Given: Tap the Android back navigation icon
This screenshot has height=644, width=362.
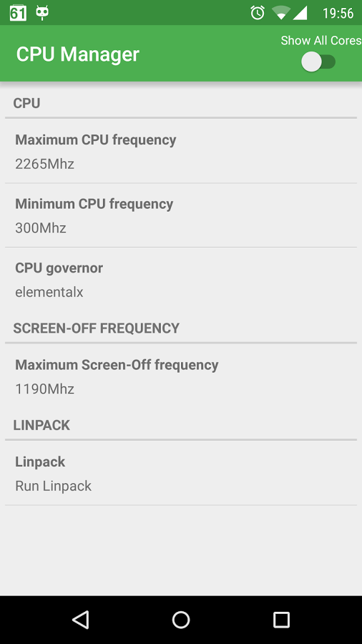Looking at the screenshot, I should coord(81,620).
